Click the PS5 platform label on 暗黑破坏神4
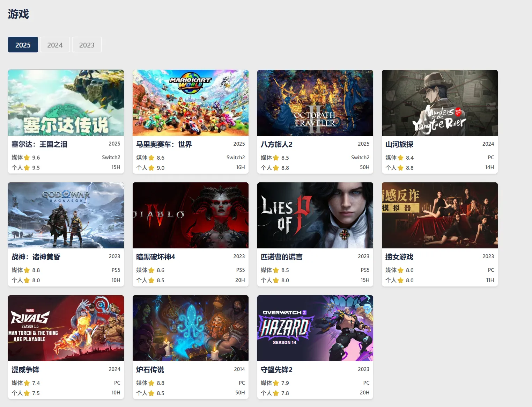The width and height of the screenshot is (532, 407). (x=241, y=270)
